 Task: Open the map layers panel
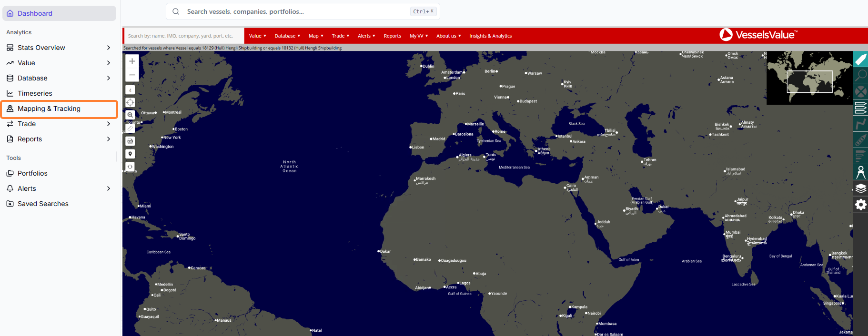[x=860, y=188]
